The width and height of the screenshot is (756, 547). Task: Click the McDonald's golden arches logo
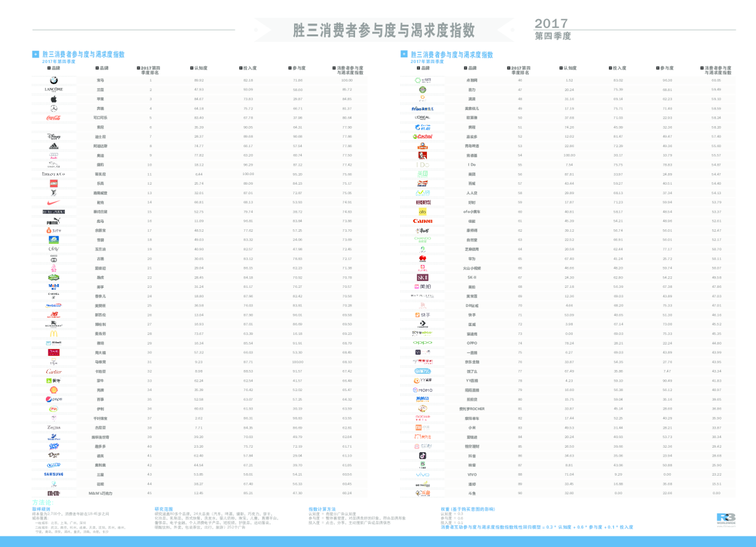pyautogui.click(x=54, y=333)
